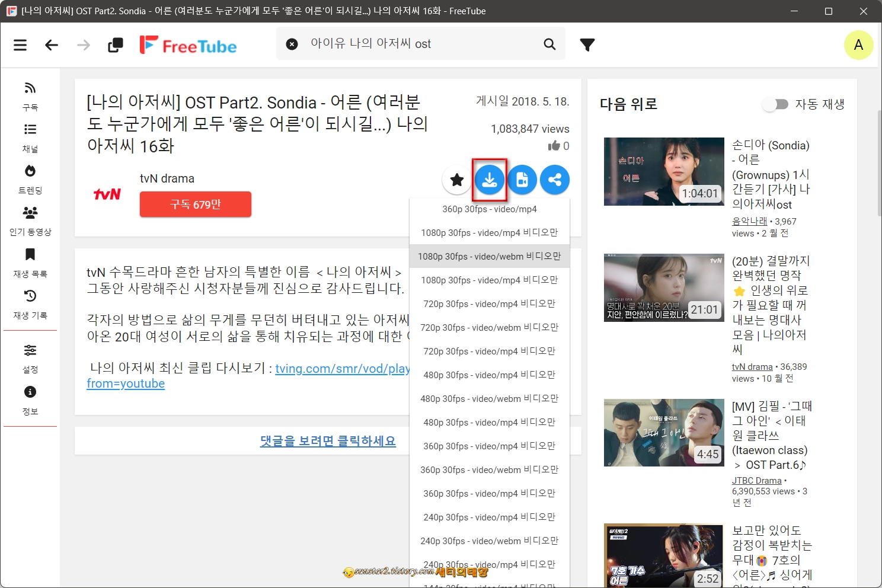The width and height of the screenshot is (882, 588).
Task: Select first 1080p 30fps video/mp4 비디오만
Action: (x=490, y=232)
